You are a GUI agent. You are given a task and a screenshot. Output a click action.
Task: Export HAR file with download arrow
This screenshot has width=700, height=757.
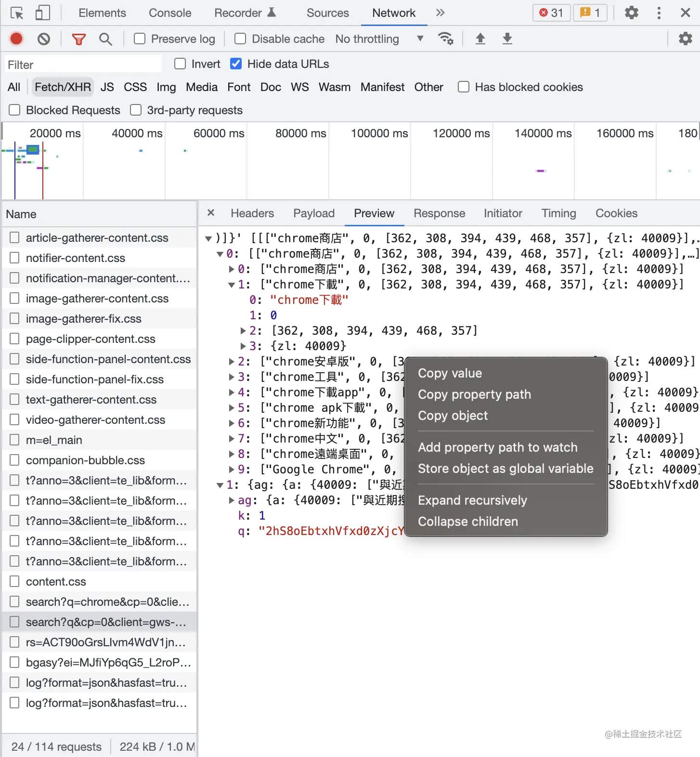pos(507,39)
